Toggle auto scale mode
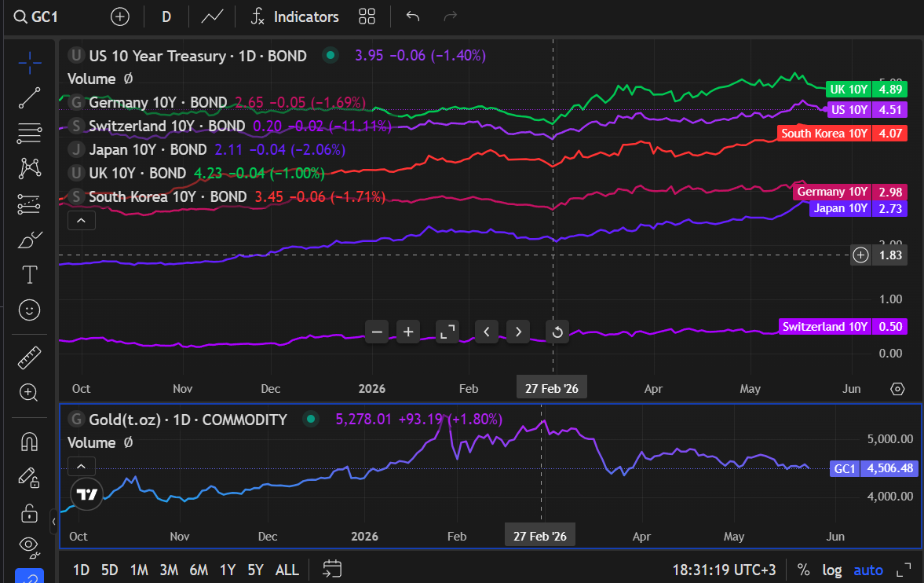Image resolution: width=924 pixels, height=583 pixels. (868, 570)
